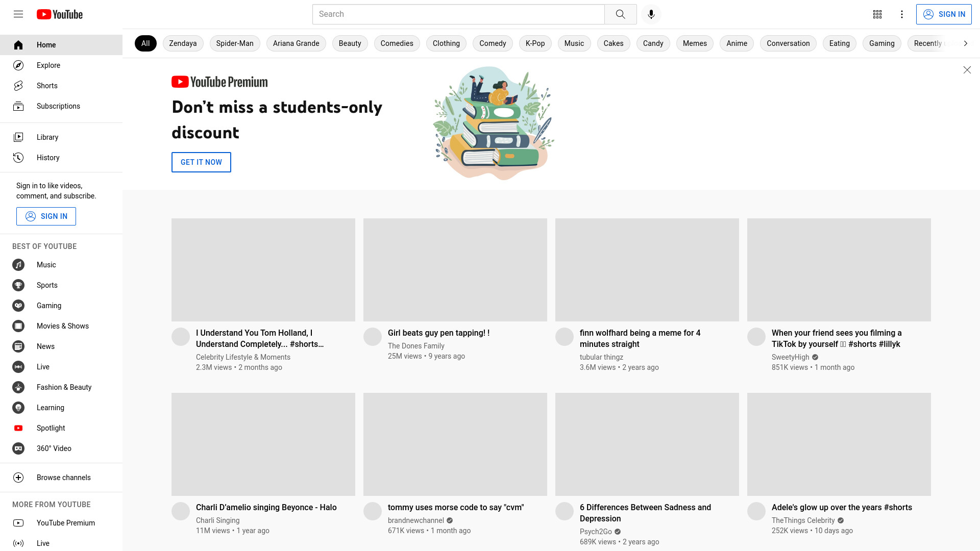The height and width of the screenshot is (551, 980).
Task: Open brandnewchannel channel link
Action: (416, 520)
